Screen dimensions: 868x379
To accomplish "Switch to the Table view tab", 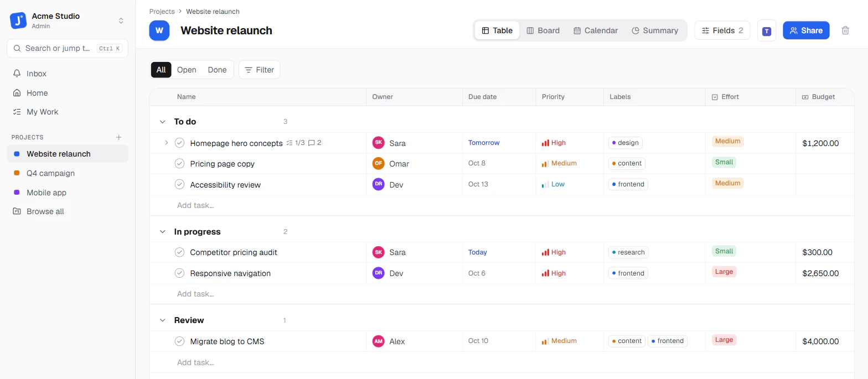I will (x=497, y=30).
